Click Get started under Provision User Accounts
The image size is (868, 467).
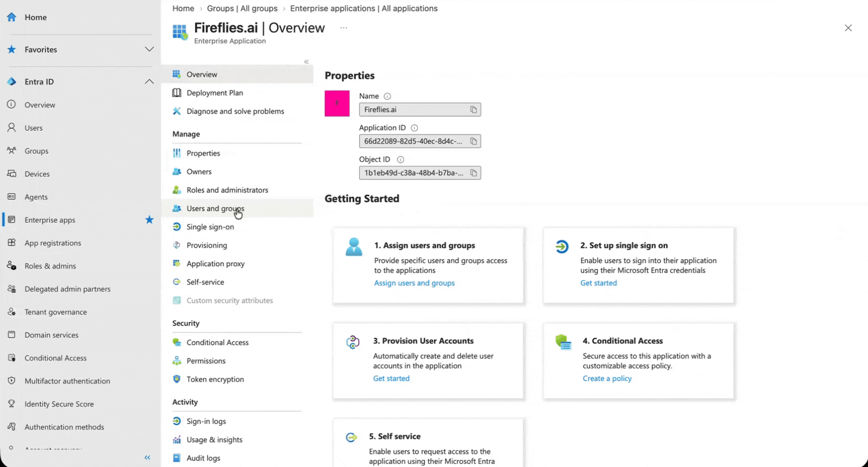(x=391, y=378)
